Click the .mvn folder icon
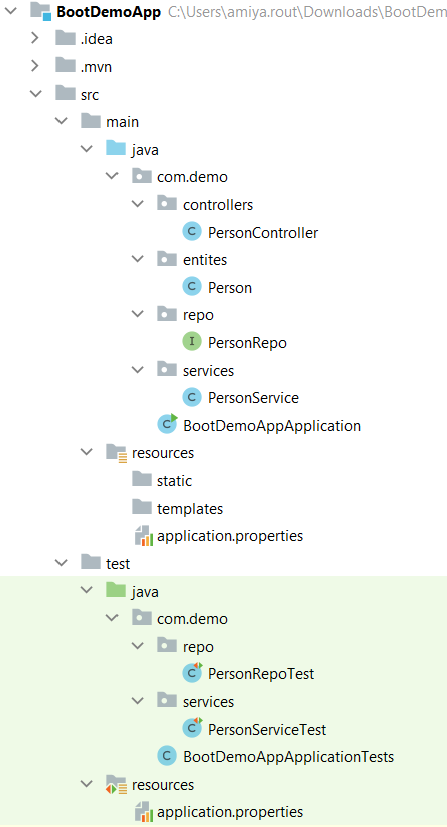Image resolution: width=447 pixels, height=827 pixels. pos(65,65)
